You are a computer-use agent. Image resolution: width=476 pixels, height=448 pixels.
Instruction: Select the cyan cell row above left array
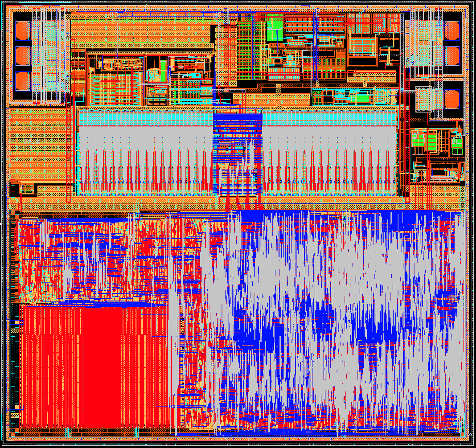click(x=145, y=118)
